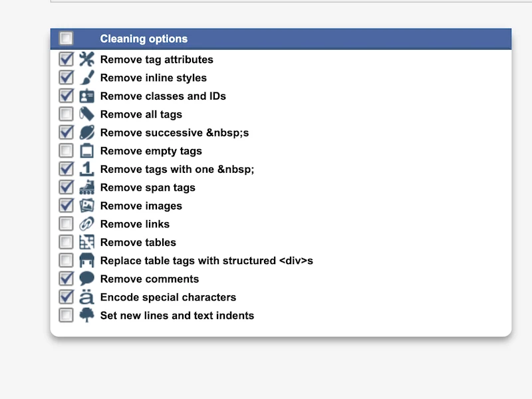Click the chain link icon for Remove links
The width and height of the screenshot is (532, 399).
(87, 224)
